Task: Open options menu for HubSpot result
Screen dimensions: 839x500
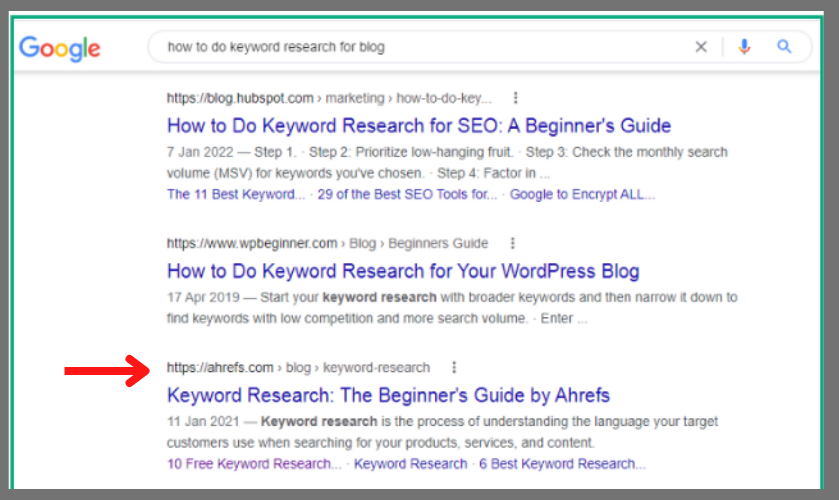Action: [x=515, y=98]
